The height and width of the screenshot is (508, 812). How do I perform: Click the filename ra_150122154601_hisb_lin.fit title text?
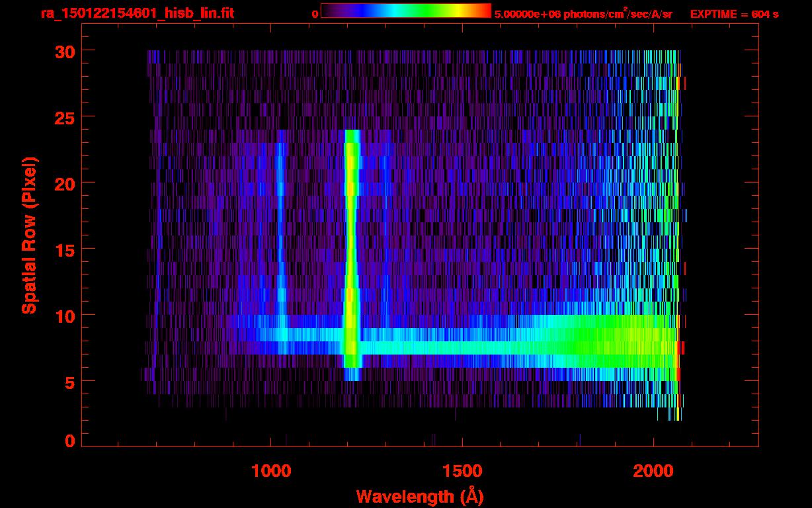tap(137, 13)
